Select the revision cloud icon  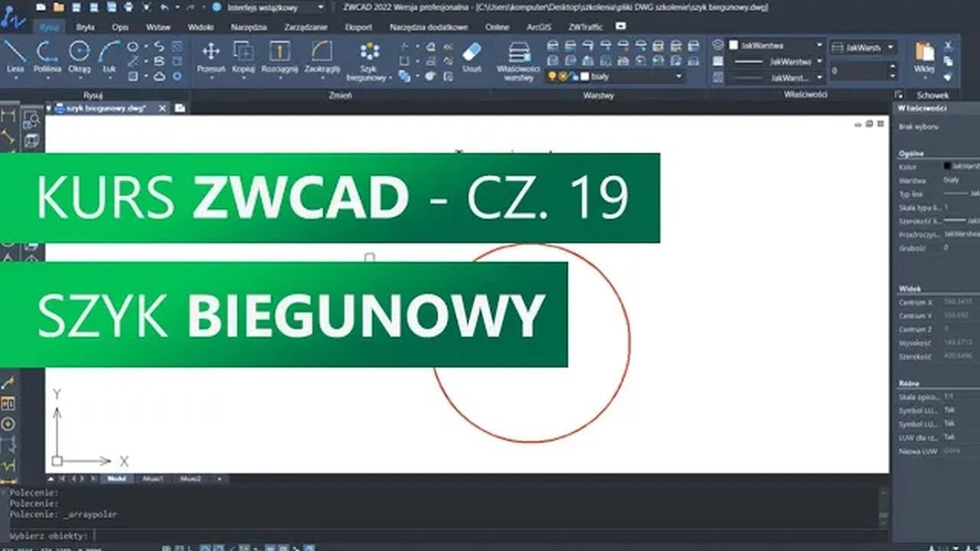[x=159, y=76]
